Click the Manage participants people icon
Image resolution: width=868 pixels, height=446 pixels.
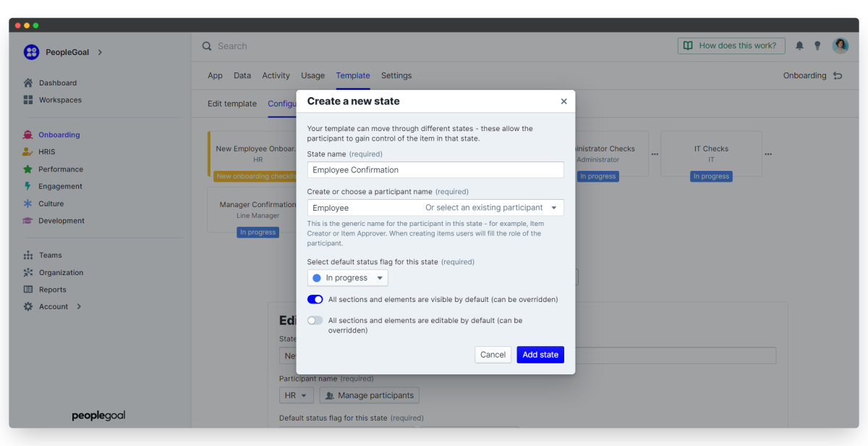coord(330,395)
